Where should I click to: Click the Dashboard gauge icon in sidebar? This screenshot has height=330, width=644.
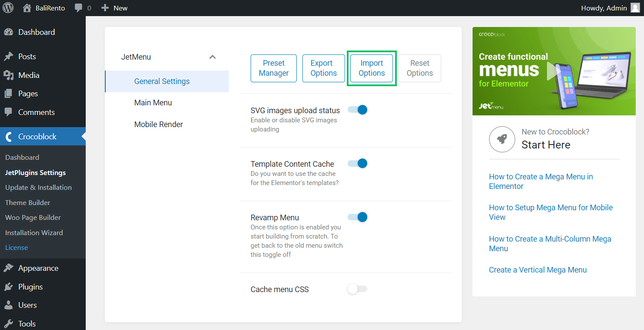8,32
